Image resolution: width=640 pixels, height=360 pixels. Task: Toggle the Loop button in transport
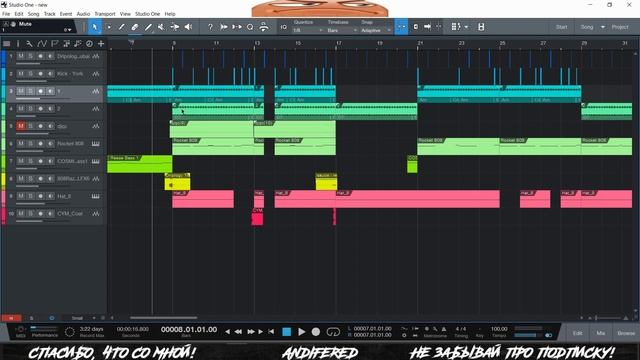pyautogui.click(x=333, y=332)
